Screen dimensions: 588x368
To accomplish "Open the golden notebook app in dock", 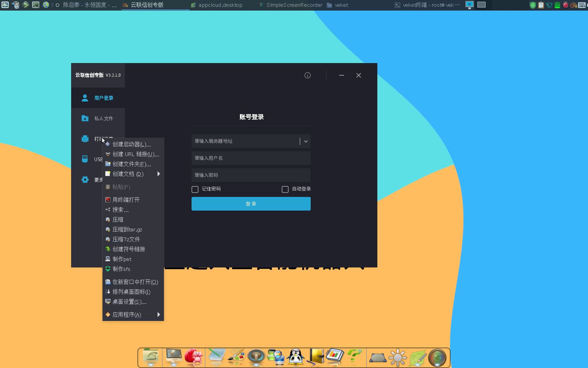I will tap(316, 357).
